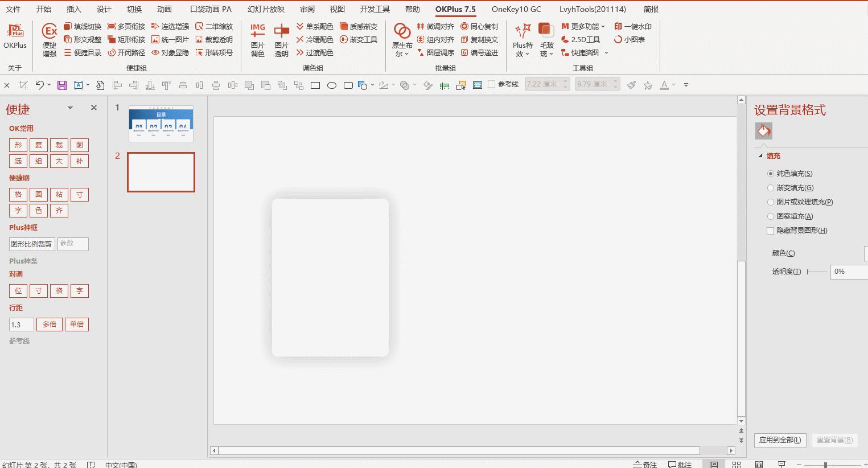The image size is (868, 468).
Task: Click the 透明度 percentage field
Action: (849, 272)
